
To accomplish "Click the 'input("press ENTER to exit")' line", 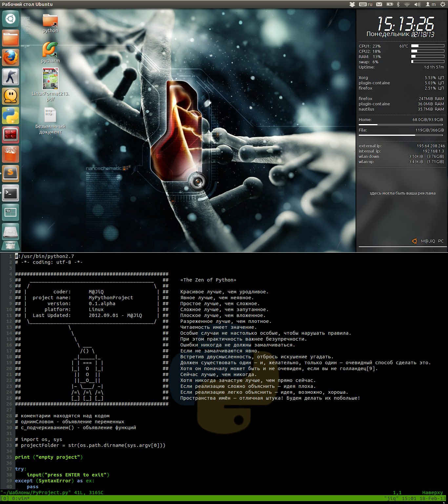I will (x=68, y=475).
